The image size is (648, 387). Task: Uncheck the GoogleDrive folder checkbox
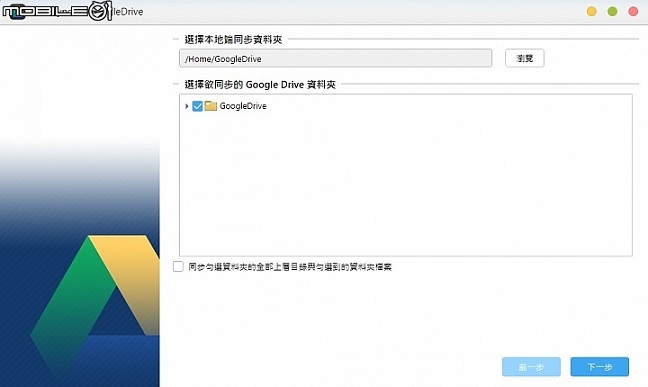point(198,106)
